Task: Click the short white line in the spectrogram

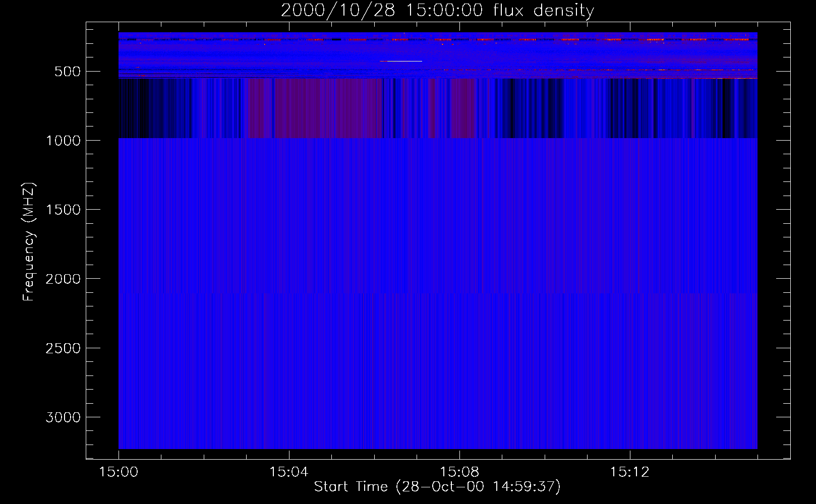Action: pyautogui.click(x=401, y=61)
